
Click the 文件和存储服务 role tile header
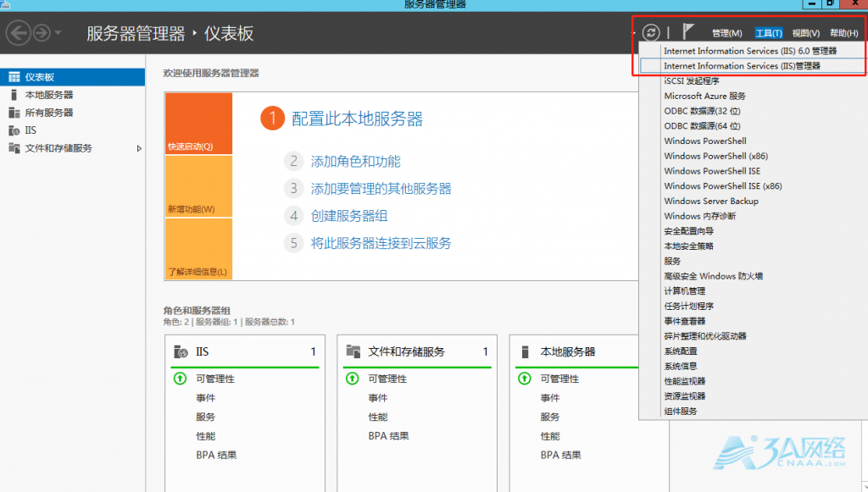pyautogui.click(x=417, y=351)
